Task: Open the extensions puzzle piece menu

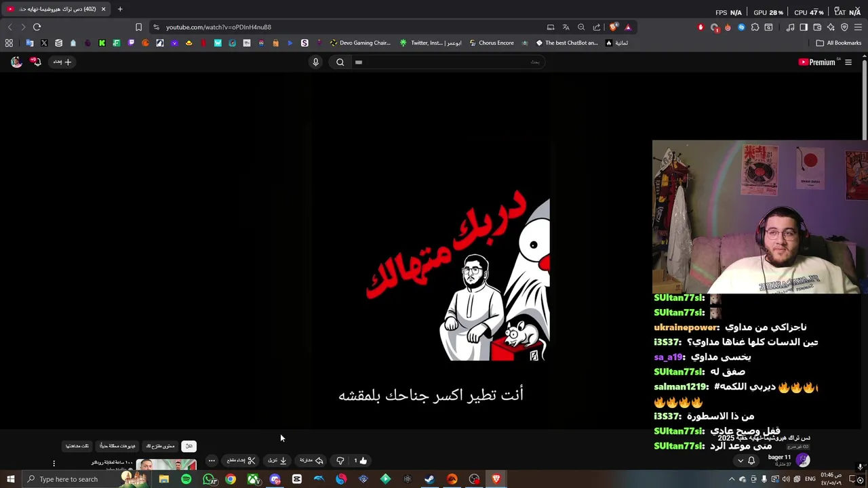Action: (x=755, y=27)
